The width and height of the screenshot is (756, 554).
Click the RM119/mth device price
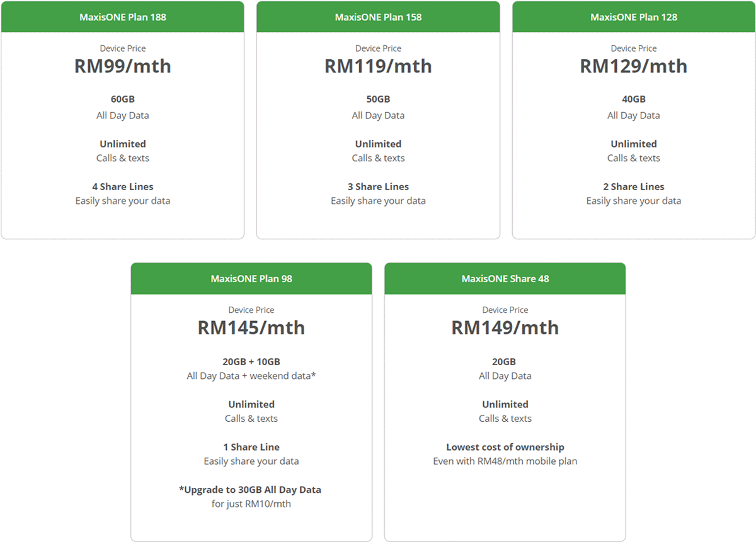click(x=378, y=66)
